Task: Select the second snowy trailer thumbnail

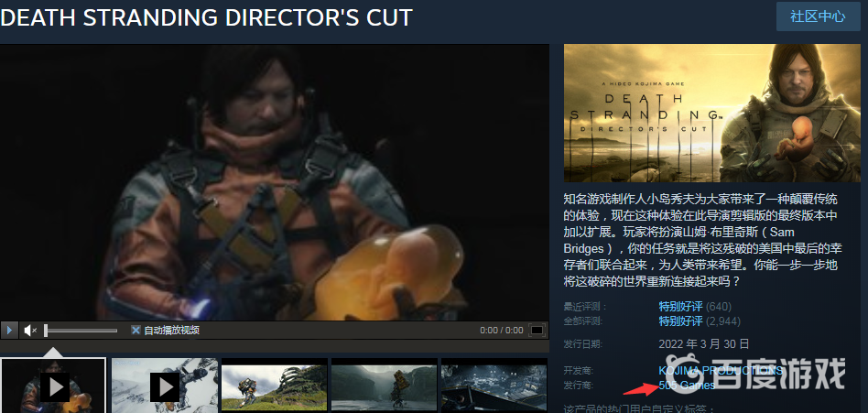Action: [165, 386]
